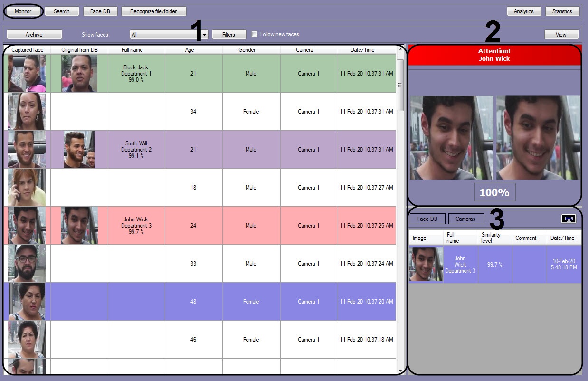Click the "Block Jack Department 1 99.0 %" cell

pyautogui.click(x=136, y=74)
